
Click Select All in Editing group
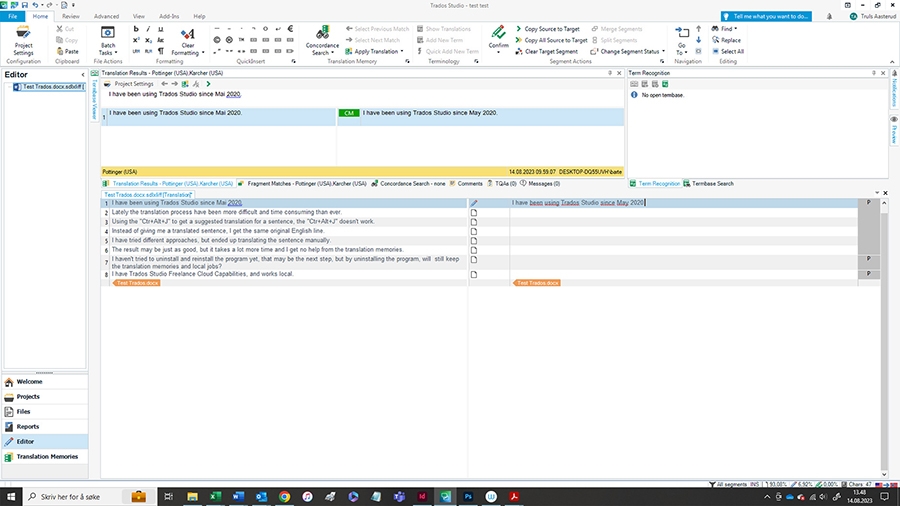[728, 51]
